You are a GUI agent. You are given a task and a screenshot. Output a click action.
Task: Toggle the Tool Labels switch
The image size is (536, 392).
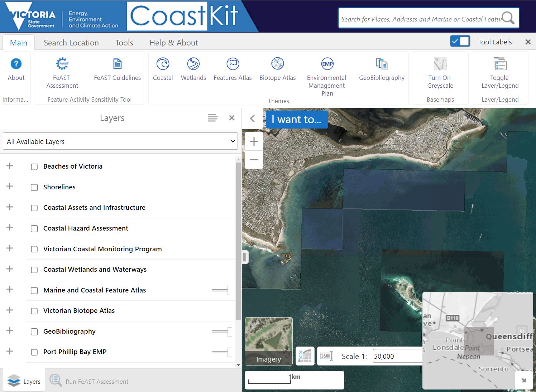[x=460, y=41]
